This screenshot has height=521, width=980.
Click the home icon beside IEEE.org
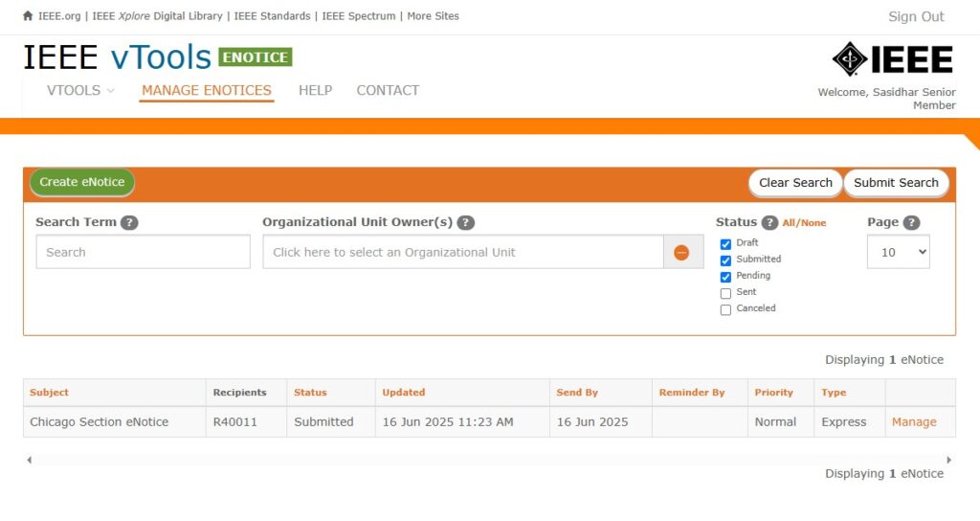click(28, 15)
